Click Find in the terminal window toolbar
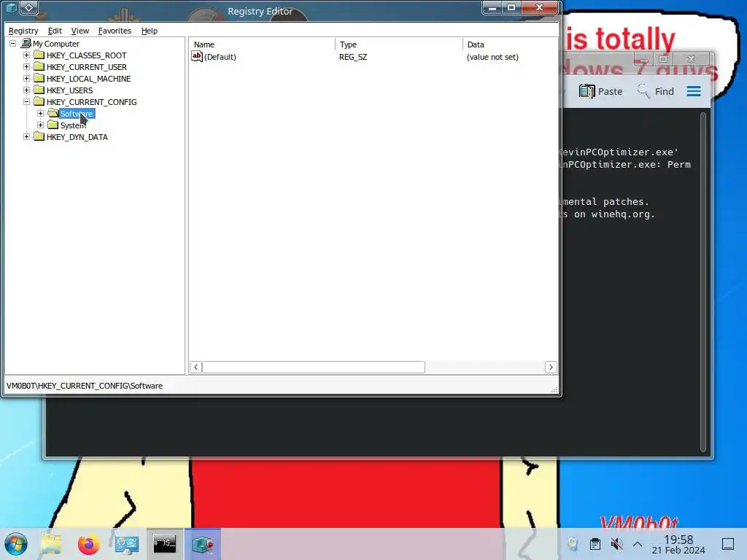Image resolution: width=747 pixels, height=560 pixels. coord(656,91)
